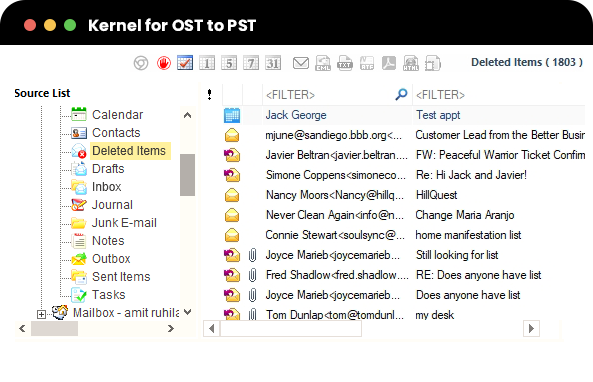Click envelope icon of Nancy Moors message
This screenshot has width=593, height=382.
coord(232,195)
